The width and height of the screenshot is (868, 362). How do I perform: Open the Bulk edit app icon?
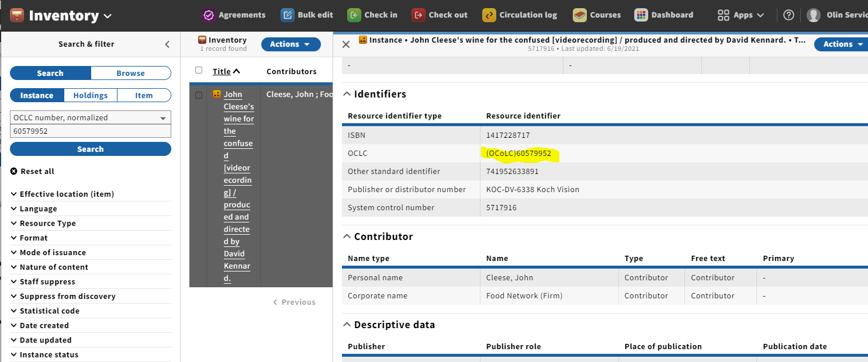click(288, 15)
